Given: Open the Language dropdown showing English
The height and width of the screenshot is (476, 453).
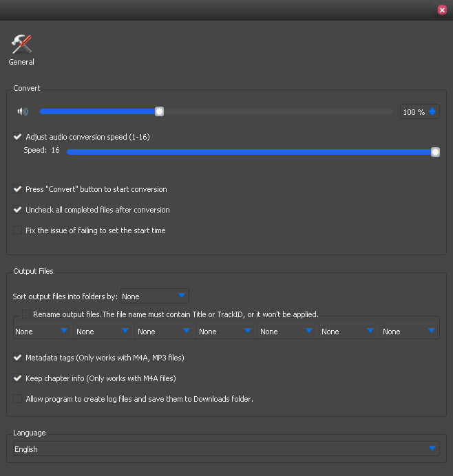Looking at the screenshot, I should [x=226, y=448].
